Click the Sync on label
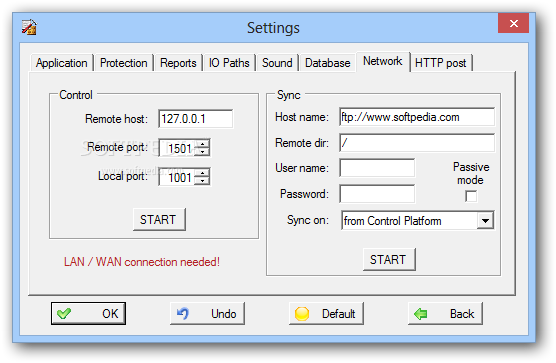This screenshot has height=363, width=556. (308, 220)
